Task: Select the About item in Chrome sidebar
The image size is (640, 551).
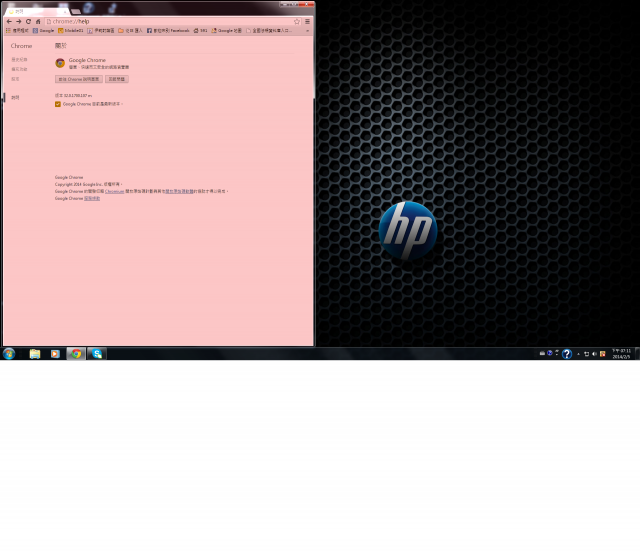Action: 15,98
